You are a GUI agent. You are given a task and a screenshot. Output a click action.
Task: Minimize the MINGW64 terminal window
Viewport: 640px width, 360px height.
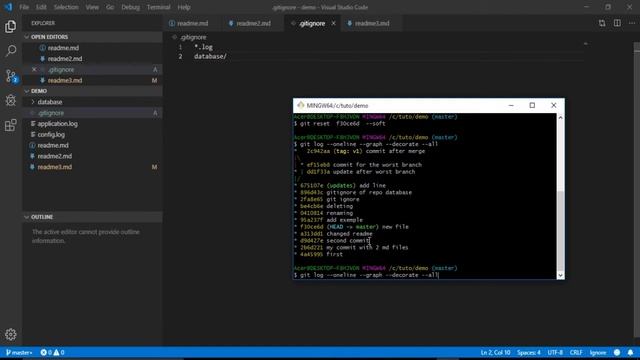pos(511,105)
